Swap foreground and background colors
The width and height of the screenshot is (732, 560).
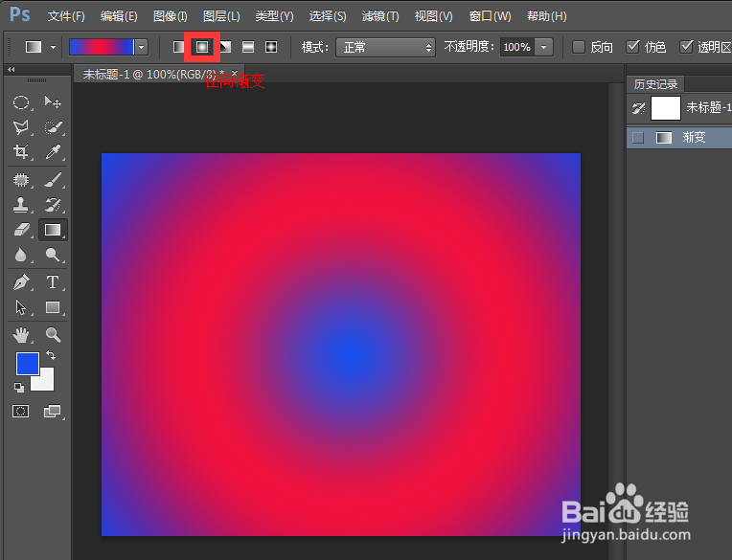coord(51,356)
